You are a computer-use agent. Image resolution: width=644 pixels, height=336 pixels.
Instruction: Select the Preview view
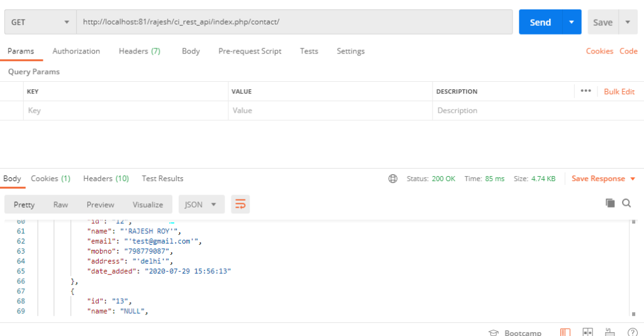(x=100, y=204)
